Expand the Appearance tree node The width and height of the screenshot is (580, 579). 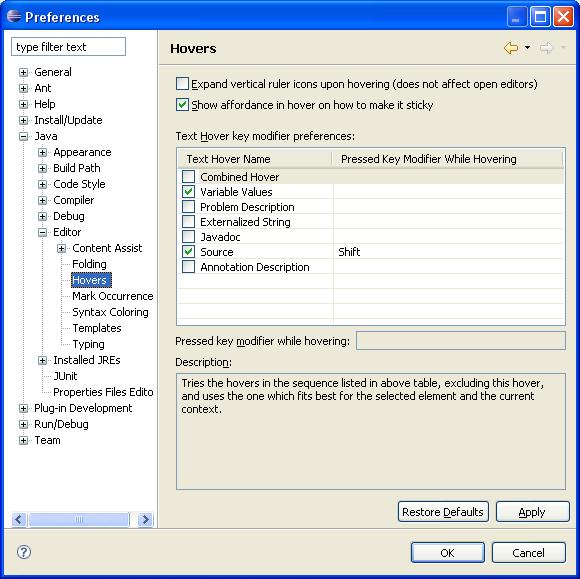point(43,152)
